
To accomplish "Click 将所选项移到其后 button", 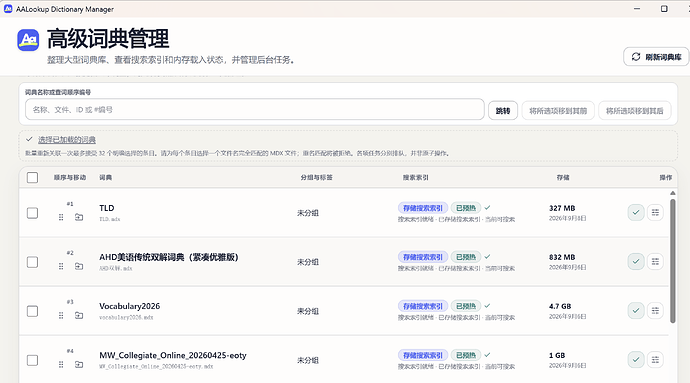I will (635, 110).
